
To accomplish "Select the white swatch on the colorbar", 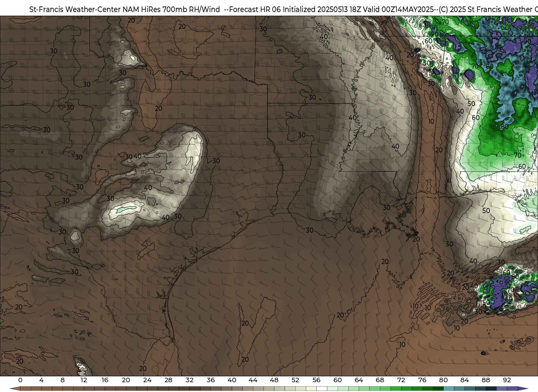I will [322, 389].
